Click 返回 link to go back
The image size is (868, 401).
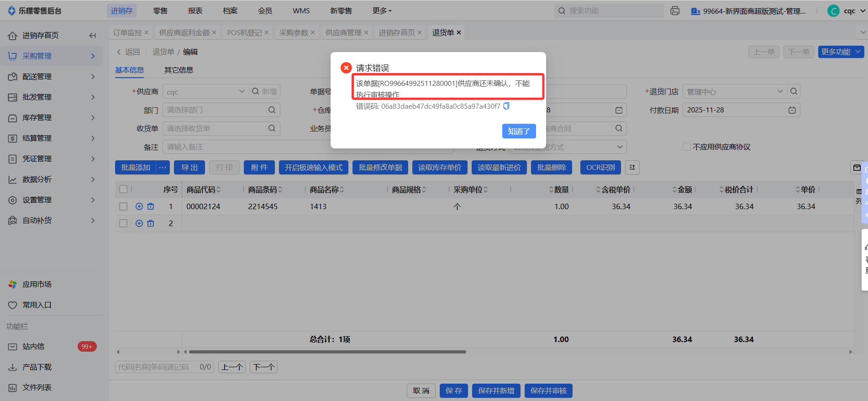point(128,52)
